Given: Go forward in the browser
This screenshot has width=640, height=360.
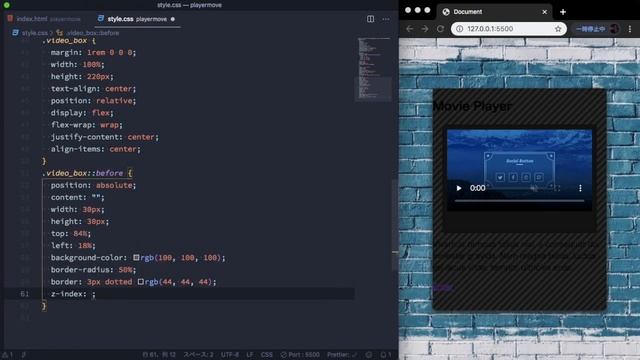Looking at the screenshot, I should point(425,29).
